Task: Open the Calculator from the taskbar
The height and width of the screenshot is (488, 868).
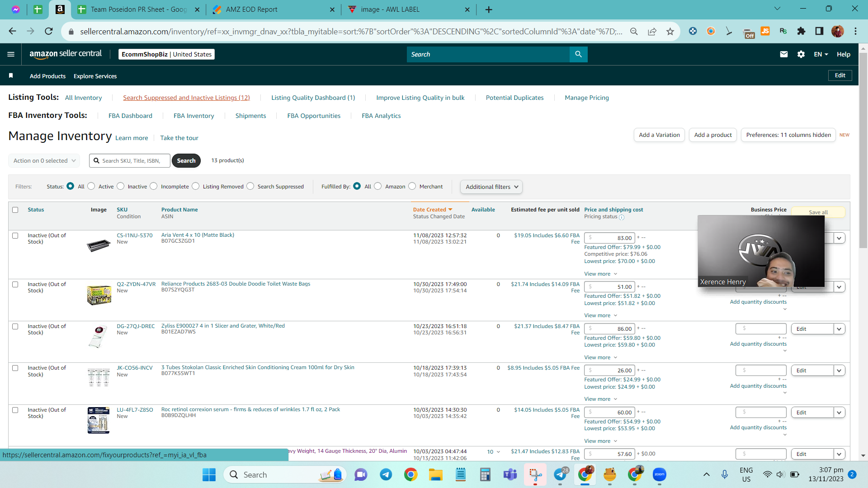Action: pos(486,475)
